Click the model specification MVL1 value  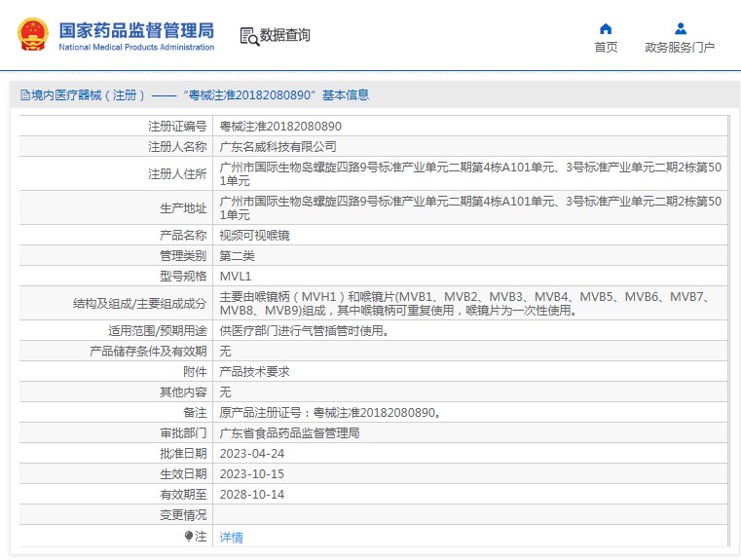point(236,276)
